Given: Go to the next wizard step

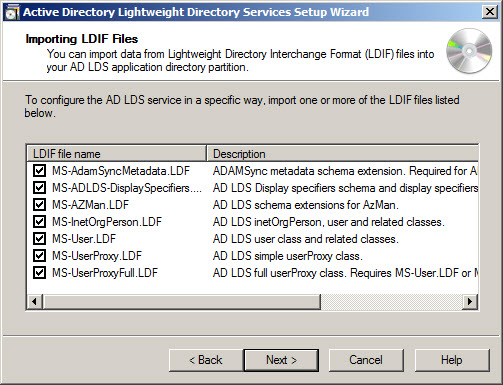Looking at the screenshot, I should point(281,360).
